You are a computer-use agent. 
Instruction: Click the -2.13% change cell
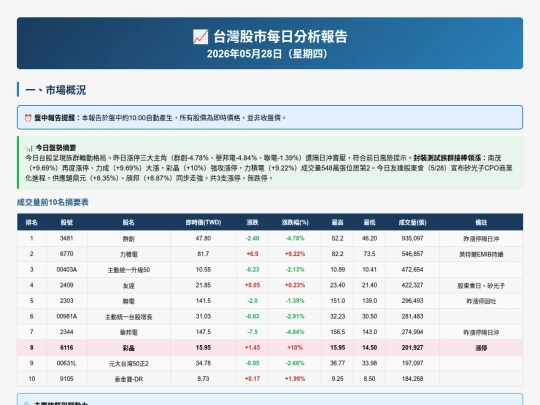tap(295, 270)
